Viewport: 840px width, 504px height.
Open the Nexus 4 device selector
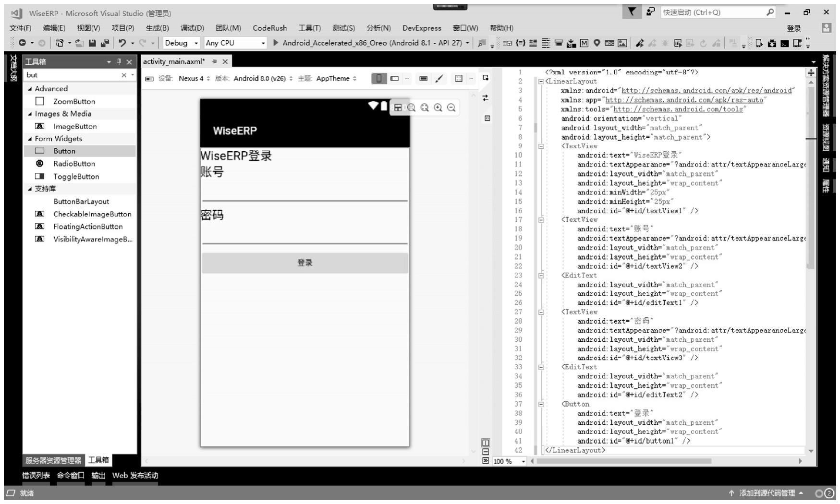[194, 78]
